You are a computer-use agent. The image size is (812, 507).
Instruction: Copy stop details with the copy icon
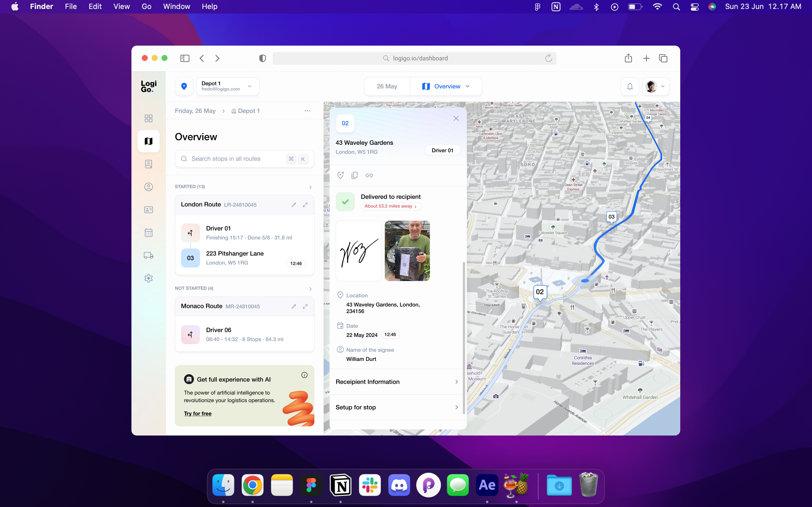click(354, 175)
